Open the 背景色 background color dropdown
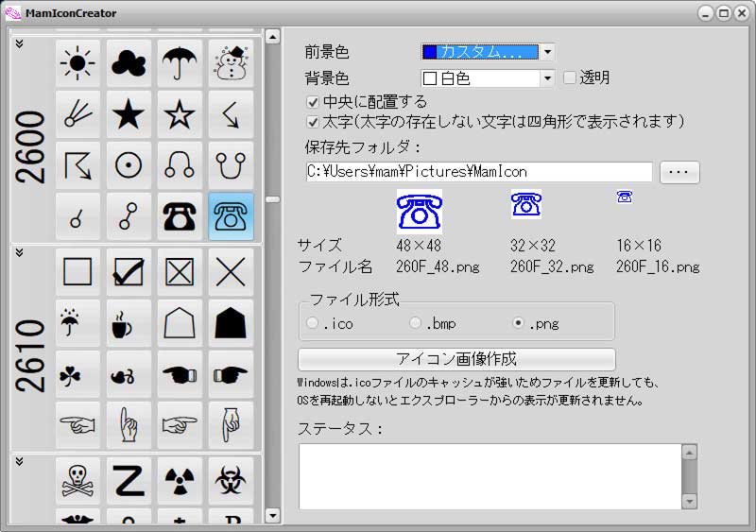This screenshot has height=532, width=756. point(548,78)
